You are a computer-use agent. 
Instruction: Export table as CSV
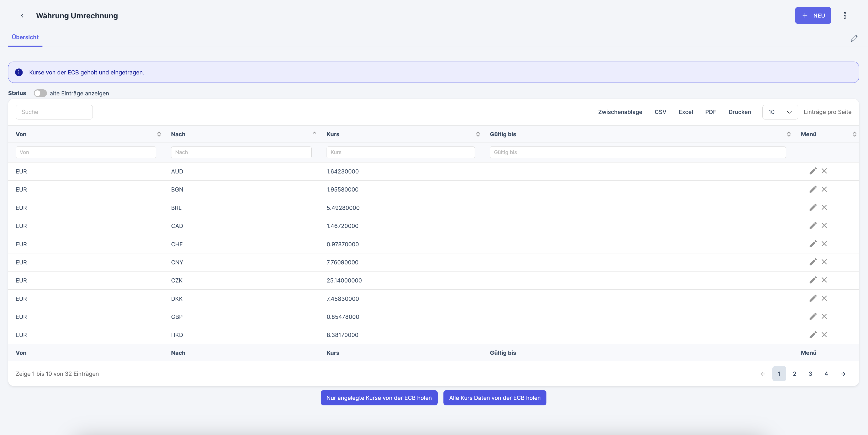pyautogui.click(x=660, y=112)
